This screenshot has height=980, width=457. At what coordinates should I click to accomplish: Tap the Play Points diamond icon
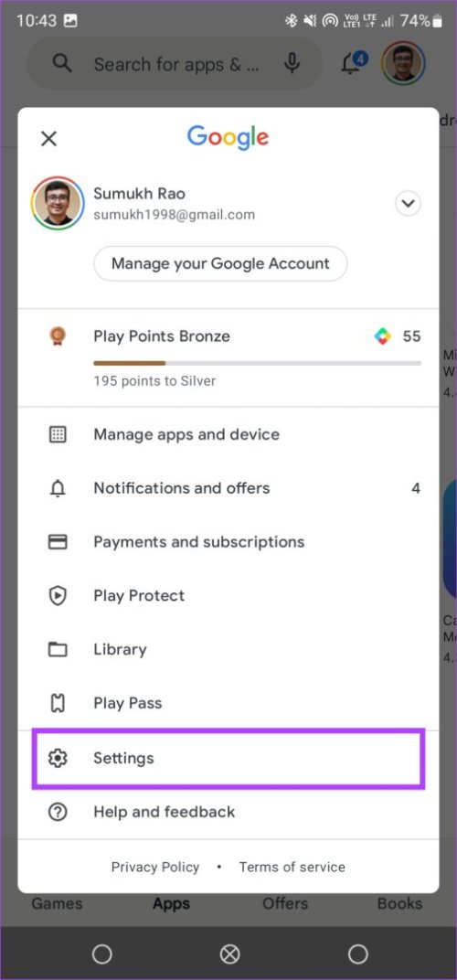pos(383,336)
